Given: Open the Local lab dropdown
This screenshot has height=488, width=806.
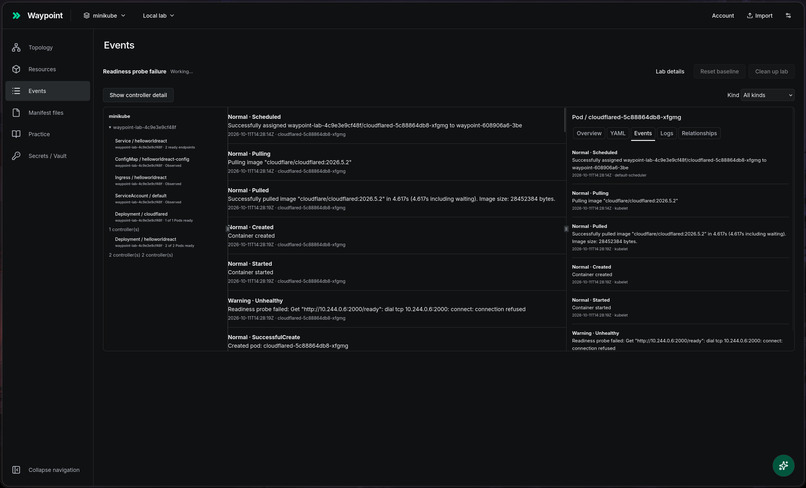Looking at the screenshot, I should tap(158, 15).
